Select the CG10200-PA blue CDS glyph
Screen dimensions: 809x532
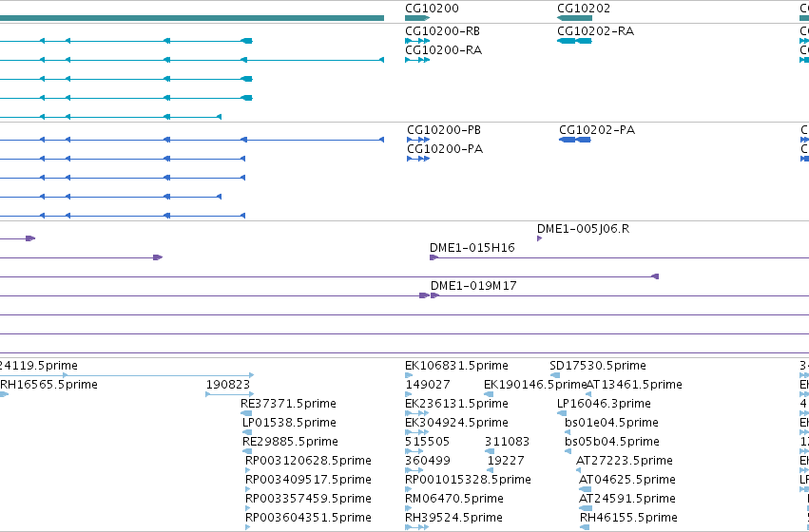point(418,159)
